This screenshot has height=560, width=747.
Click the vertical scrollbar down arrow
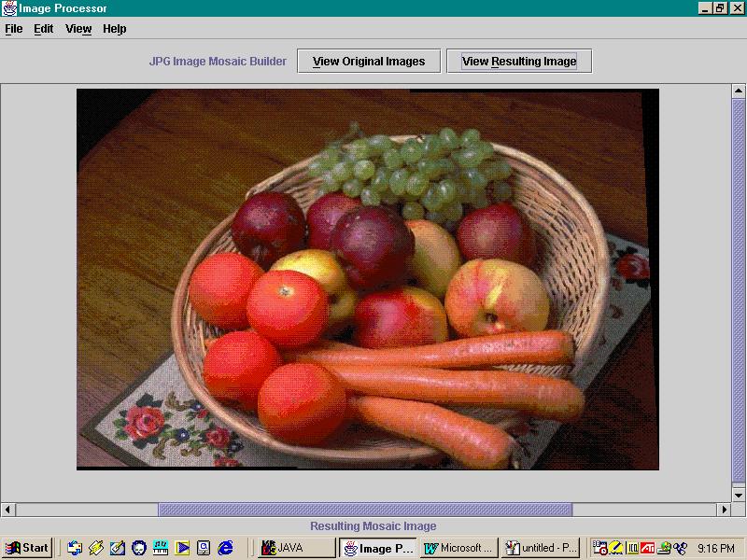(739, 496)
